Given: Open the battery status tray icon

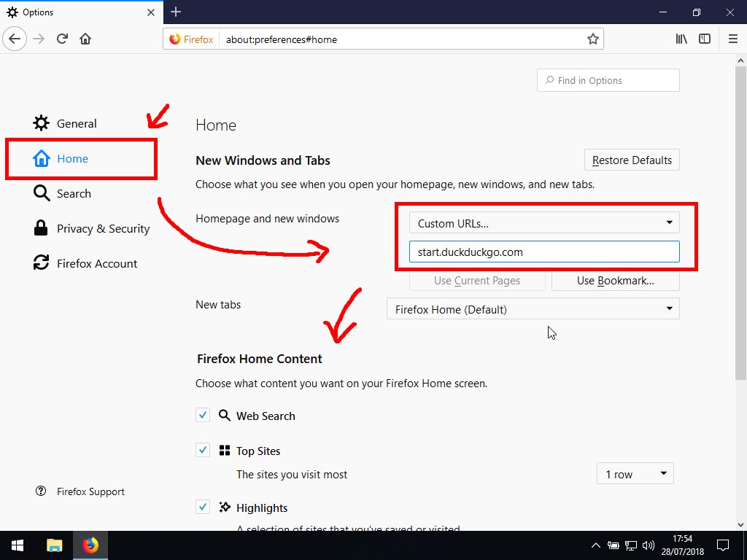Looking at the screenshot, I should pyautogui.click(x=613, y=545).
